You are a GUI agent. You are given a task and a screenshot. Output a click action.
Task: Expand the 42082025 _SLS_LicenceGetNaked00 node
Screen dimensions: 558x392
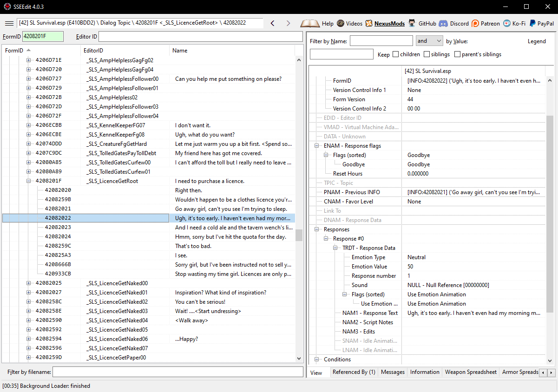[x=28, y=283]
